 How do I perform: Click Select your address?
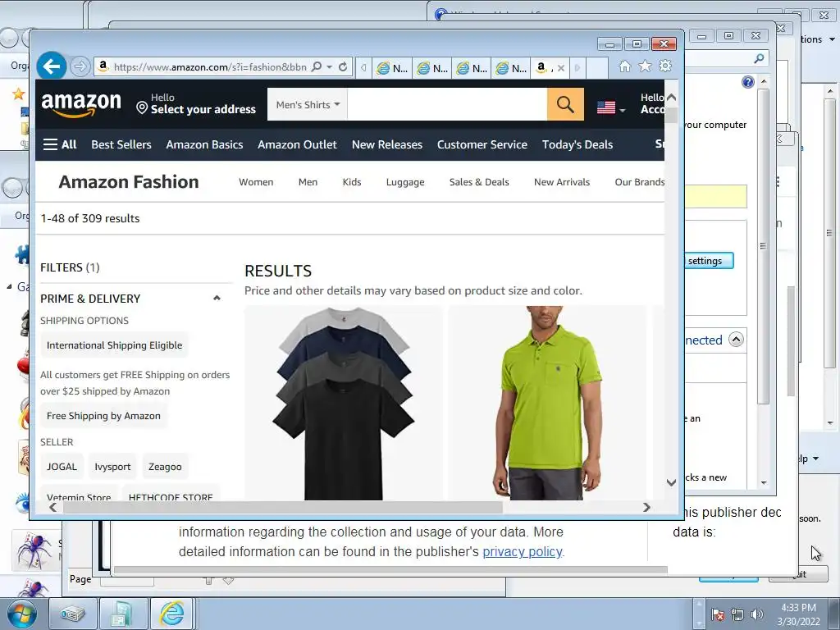[203, 109]
